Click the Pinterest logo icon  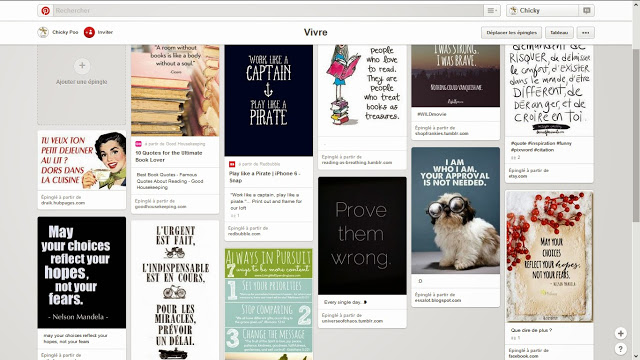coord(45,11)
